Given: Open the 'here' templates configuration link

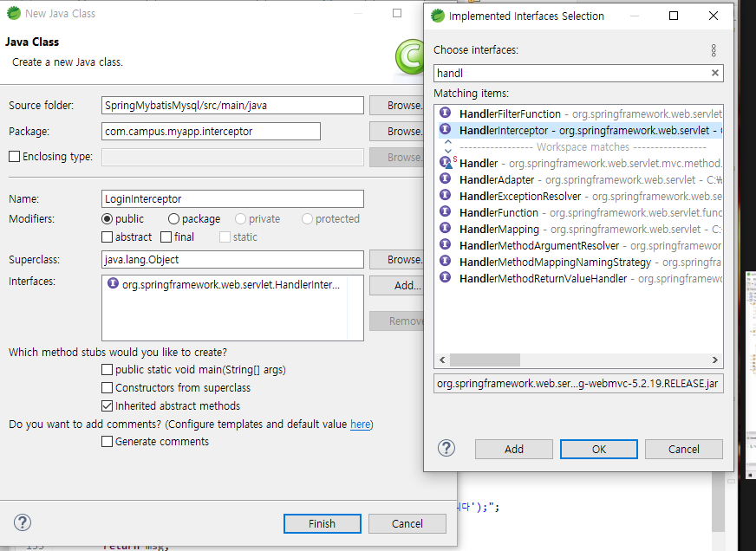Looking at the screenshot, I should (x=360, y=424).
